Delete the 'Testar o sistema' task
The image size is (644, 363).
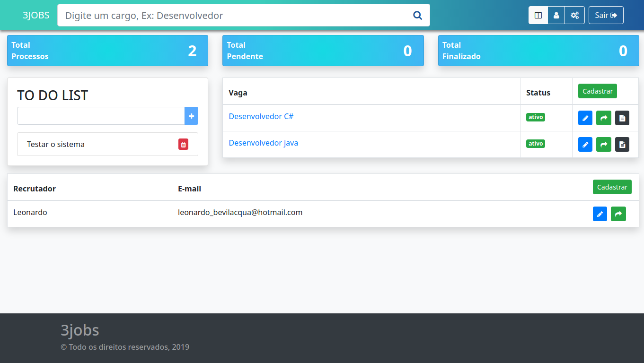[183, 144]
